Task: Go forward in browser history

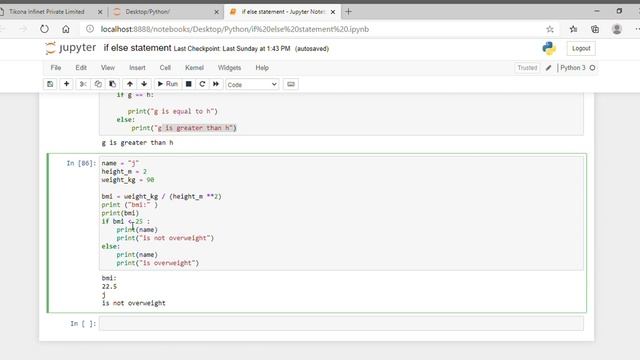Action: point(22,29)
